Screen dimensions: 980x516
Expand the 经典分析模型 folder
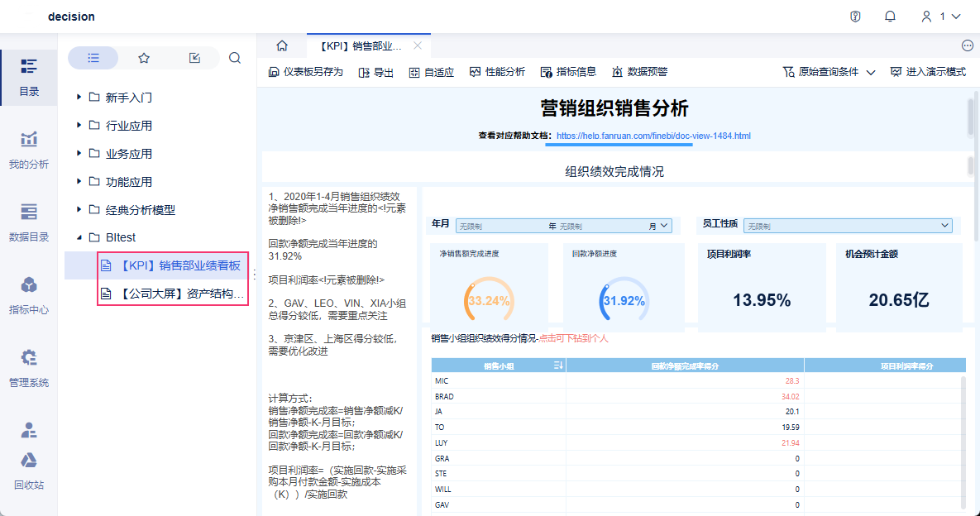tap(79, 209)
